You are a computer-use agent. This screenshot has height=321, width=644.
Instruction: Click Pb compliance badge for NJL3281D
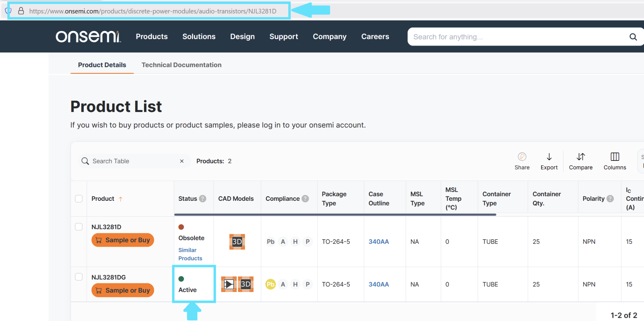pyautogui.click(x=270, y=242)
